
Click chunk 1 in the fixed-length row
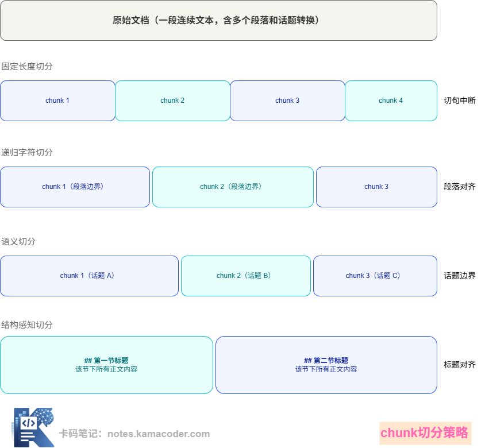pyautogui.click(x=57, y=101)
